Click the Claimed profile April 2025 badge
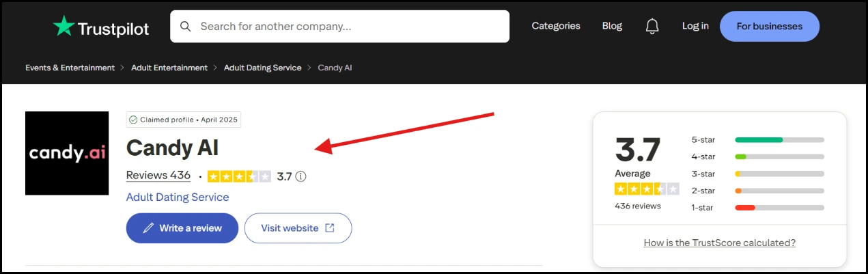 pos(184,120)
